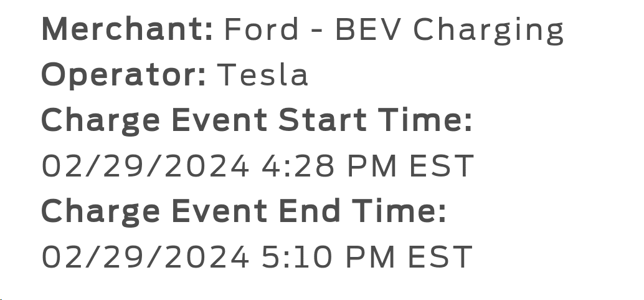Click the Operator label
The image size is (644, 300).
point(124,75)
